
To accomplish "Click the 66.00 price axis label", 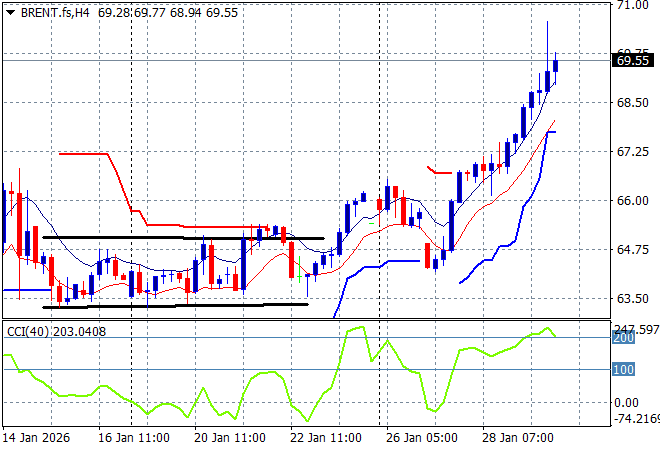I will pos(631,201).
